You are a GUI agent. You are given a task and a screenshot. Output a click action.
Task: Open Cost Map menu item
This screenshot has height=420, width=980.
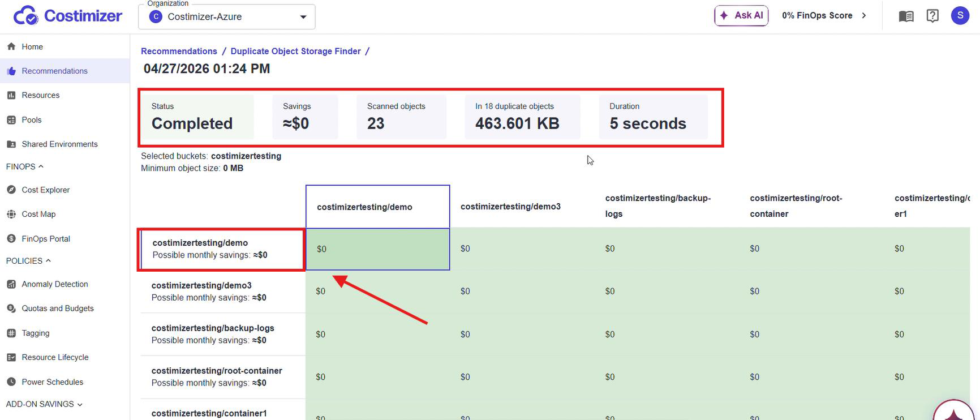point(65,214)
